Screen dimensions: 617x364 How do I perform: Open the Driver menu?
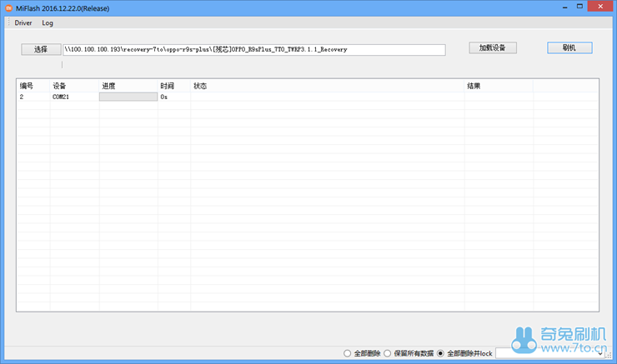pyautogui.click(x=23, y=22)
